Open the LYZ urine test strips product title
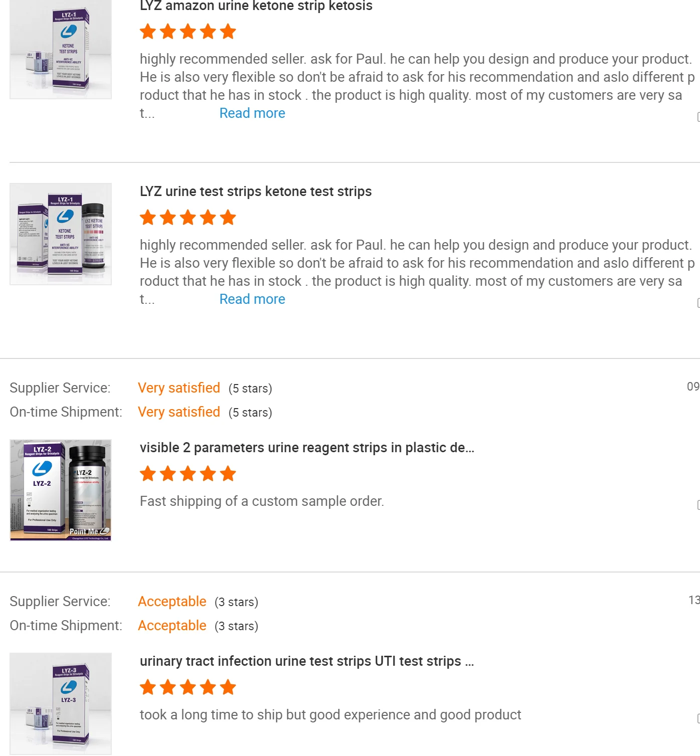 click(255, 191)
